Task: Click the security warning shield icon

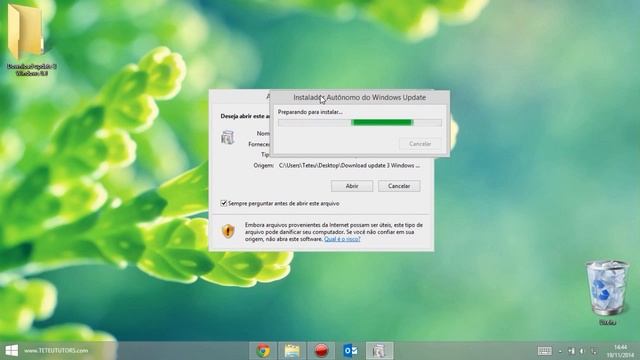Action: click(x=228, y=231)
